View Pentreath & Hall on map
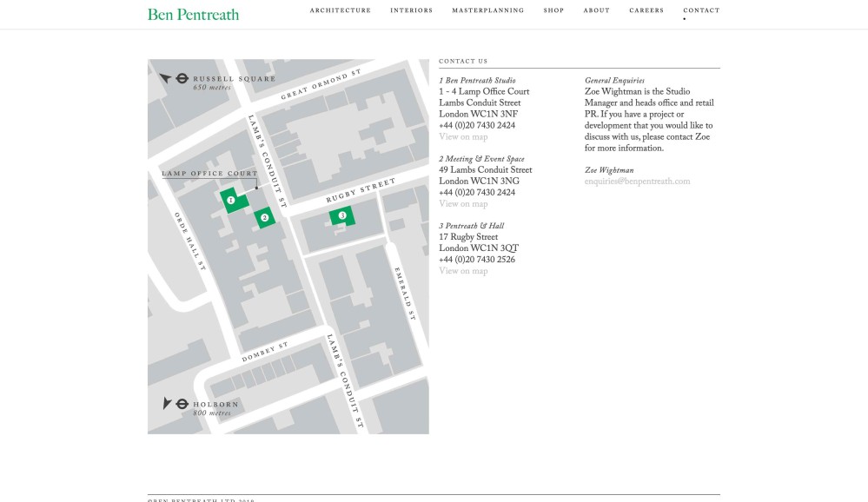The width and height of the screenshot is (868, 502). 463,271
